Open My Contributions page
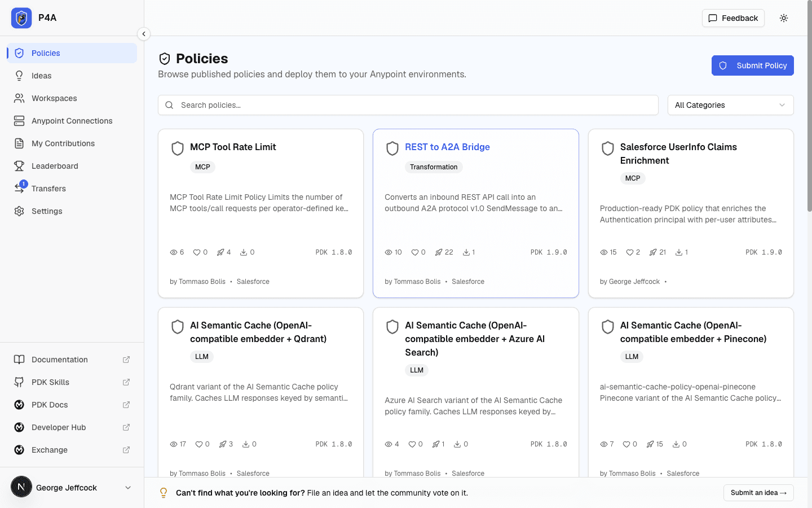Image resolution: width=812 pixels, height=508 pixels. [x=72, y=143]
